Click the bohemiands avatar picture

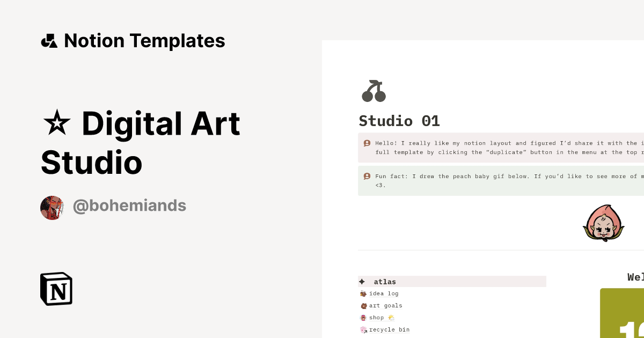pos(52,206)
